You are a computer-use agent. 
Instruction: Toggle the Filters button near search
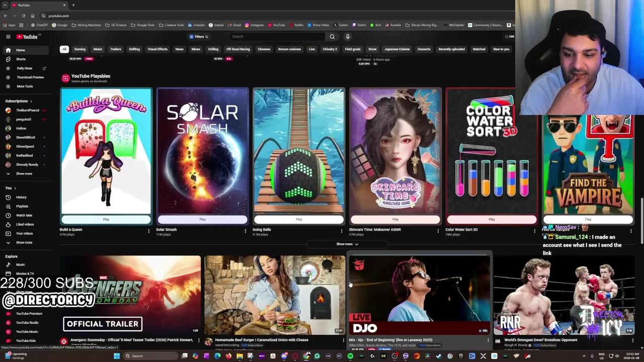click(x=199, y=37)
